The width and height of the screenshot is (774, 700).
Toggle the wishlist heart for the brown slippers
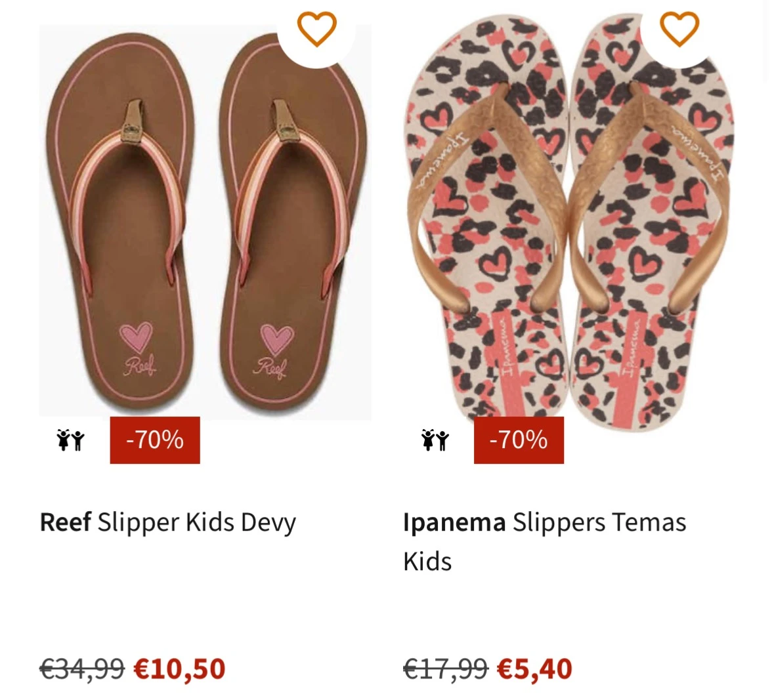pyautogui.click(x=318, y=28)
